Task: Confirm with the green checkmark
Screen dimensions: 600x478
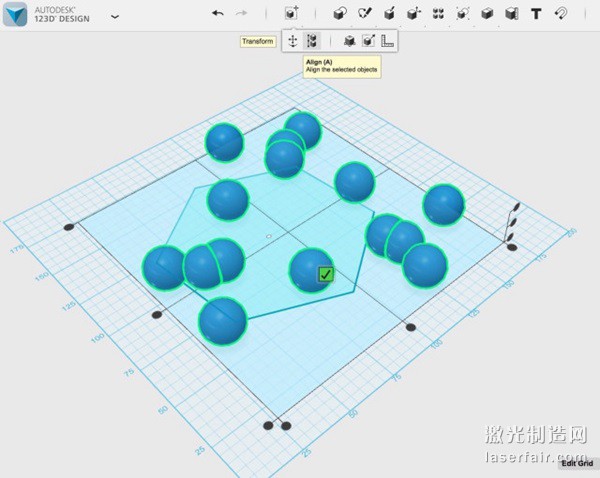Action: (x=326, y=274)
